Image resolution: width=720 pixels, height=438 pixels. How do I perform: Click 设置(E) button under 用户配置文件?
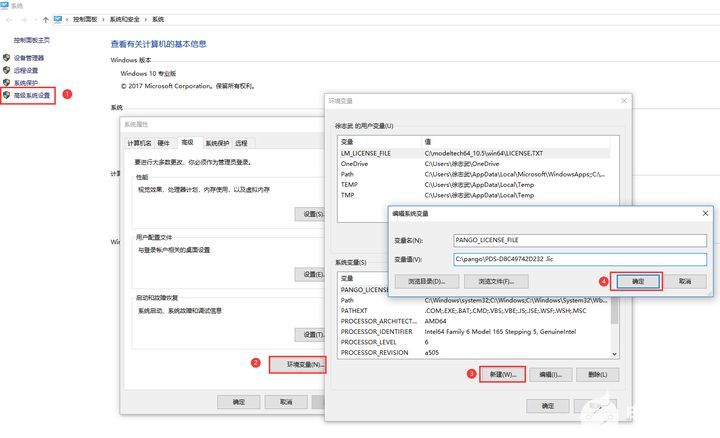click(x=310, y=275)
